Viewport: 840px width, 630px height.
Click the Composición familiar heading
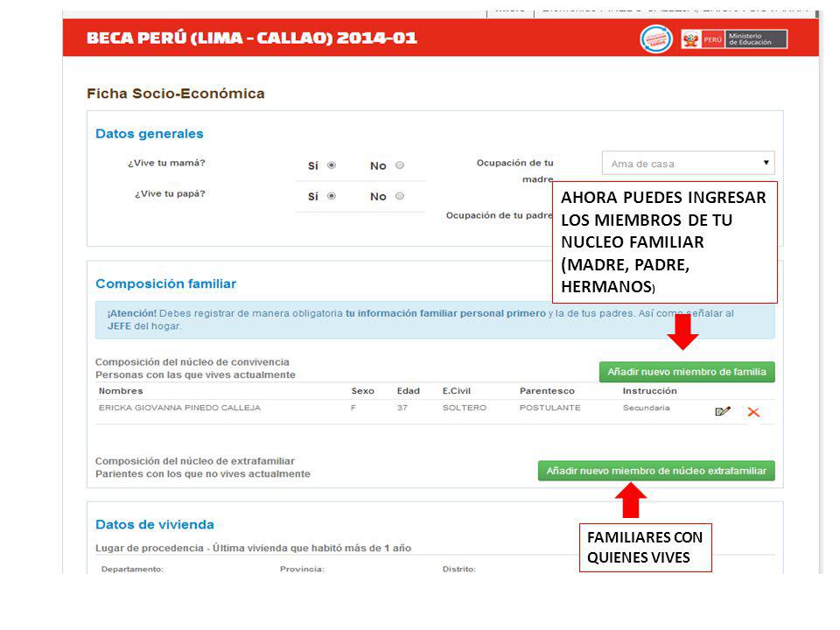click(165, 283)
